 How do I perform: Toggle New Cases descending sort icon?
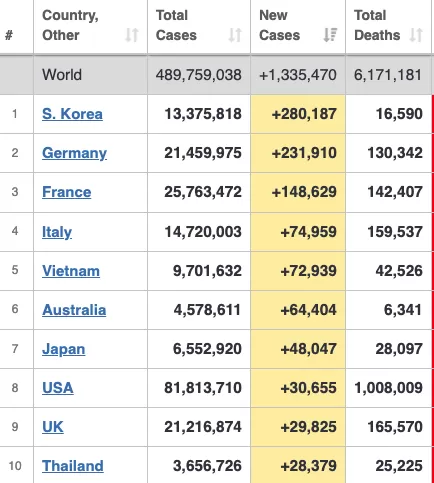point(330,35)
